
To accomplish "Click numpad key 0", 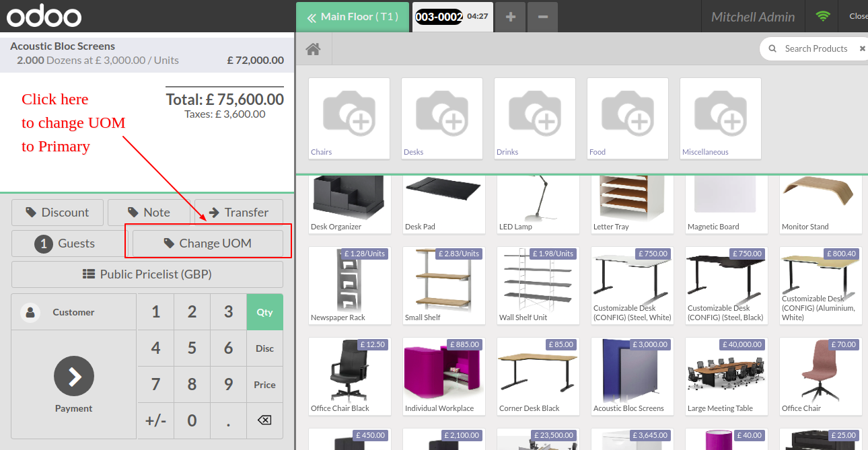I will 192,421.
